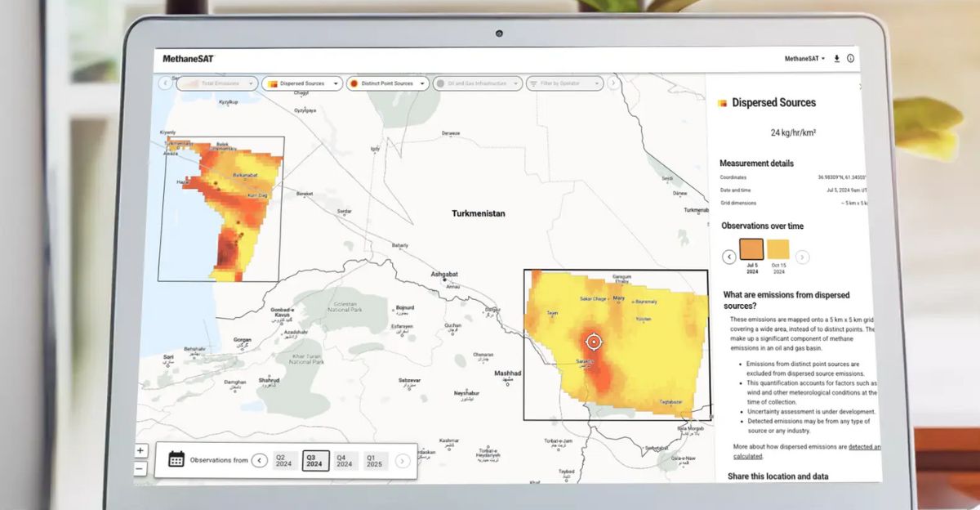Click the Tejen label in eastern heatmap
The height and width of the screenshot is (510, 980).
pos(552,313)
